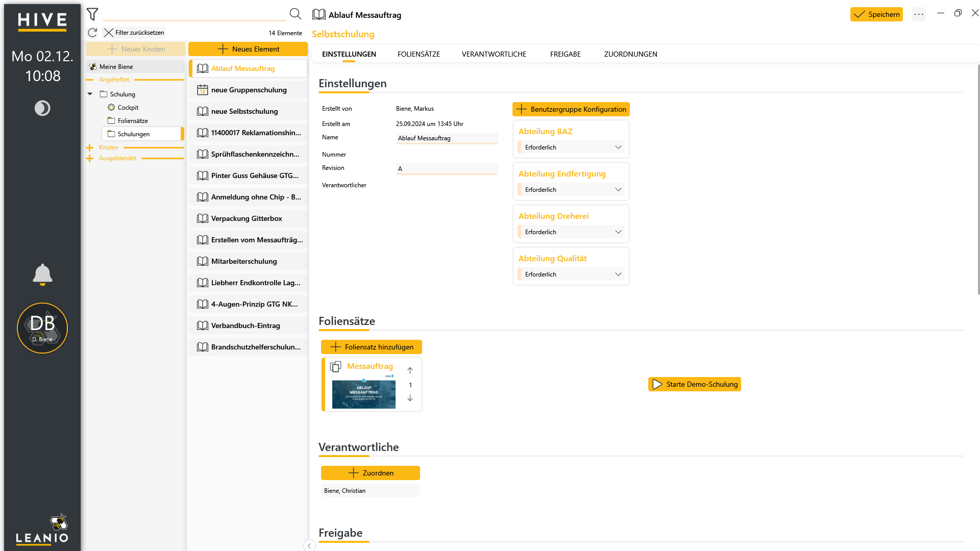This screenshot has height=551, width=980.
Task: Open Abteilung Dreherei requirement dropdown
Action: tap(571, 232)
